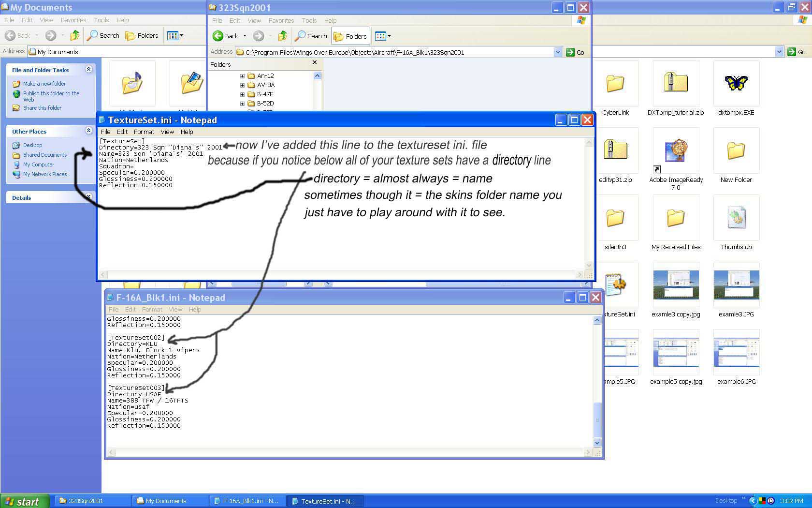812x508 pixels.
Task: Click scroll down arrow in F-16A_Blk1.ini Notepad
Action: 597,443
